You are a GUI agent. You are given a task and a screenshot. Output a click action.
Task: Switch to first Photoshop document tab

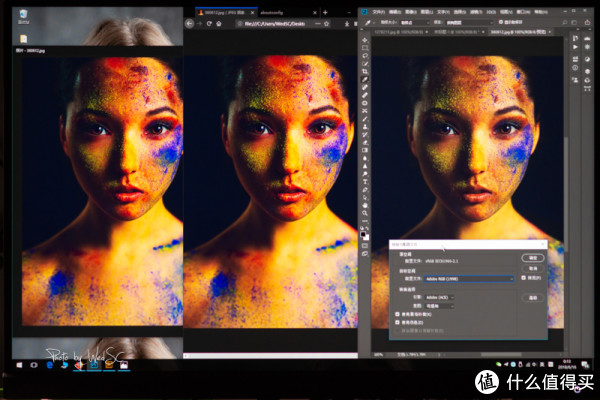(400, 32)
